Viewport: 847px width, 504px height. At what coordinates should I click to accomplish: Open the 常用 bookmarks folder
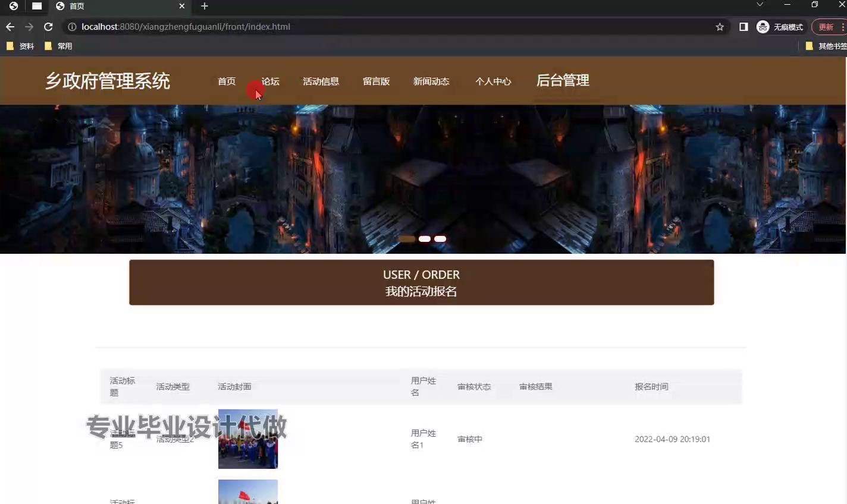click(x=58, y=46)
